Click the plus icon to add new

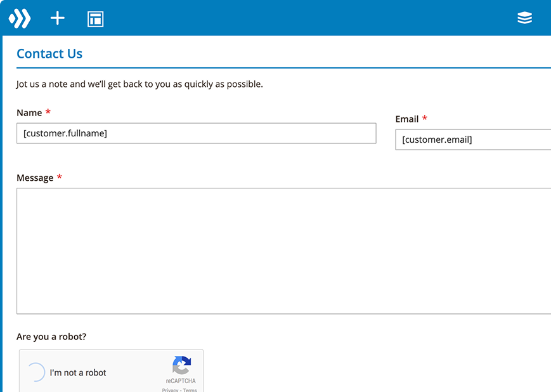tap(58, 18)
